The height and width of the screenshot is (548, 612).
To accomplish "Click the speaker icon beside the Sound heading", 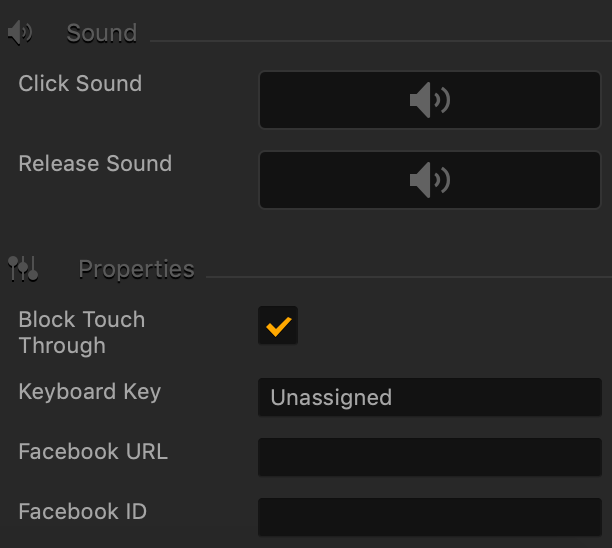I will click(20, 33).
